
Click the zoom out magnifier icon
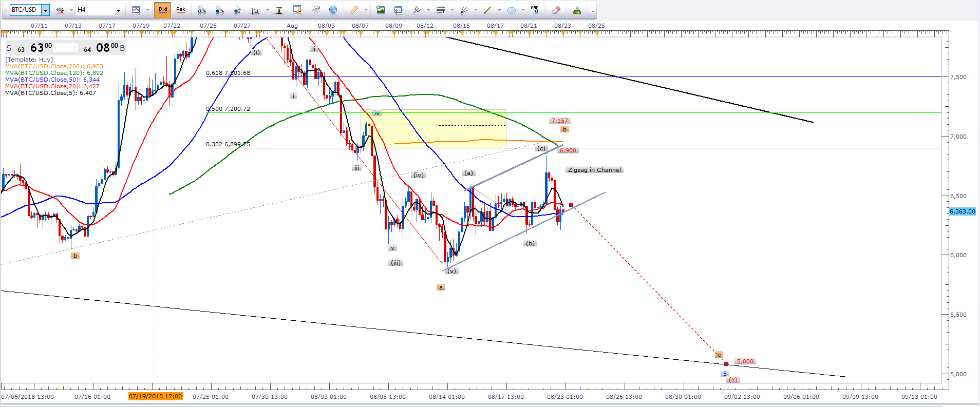coord(219,10)
